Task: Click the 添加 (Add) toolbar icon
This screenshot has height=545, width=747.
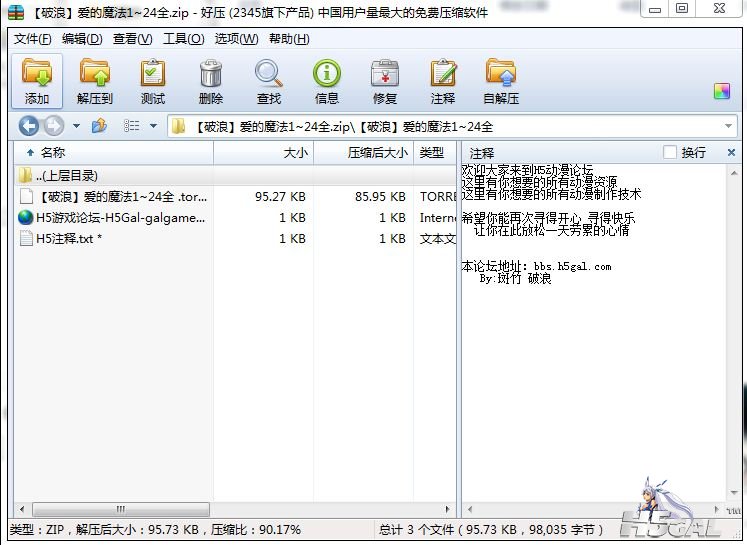Action: [x=37, y=81]
